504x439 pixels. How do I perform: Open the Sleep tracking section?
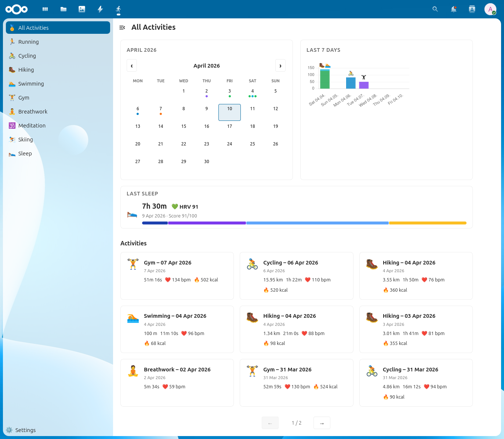25,153
